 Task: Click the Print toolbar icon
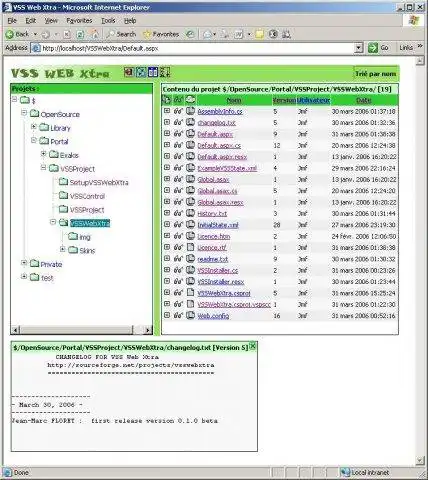click(x=225, y=34)
